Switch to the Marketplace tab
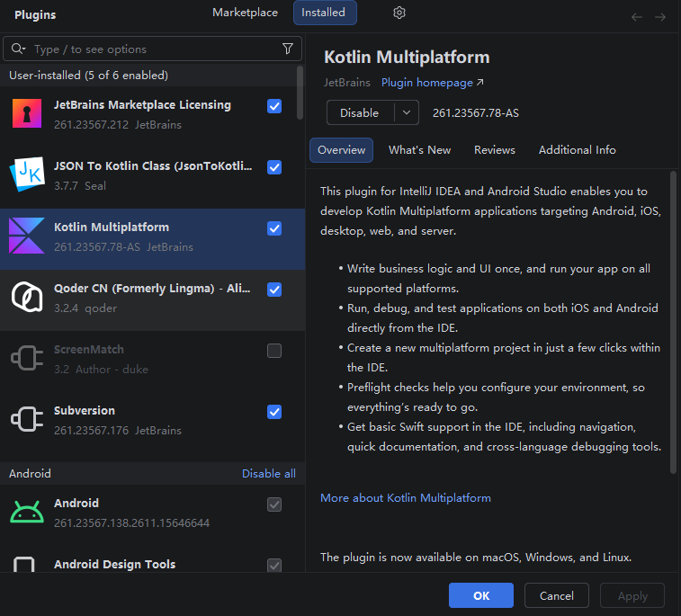The image size is (681, 616). coord(245,13)
